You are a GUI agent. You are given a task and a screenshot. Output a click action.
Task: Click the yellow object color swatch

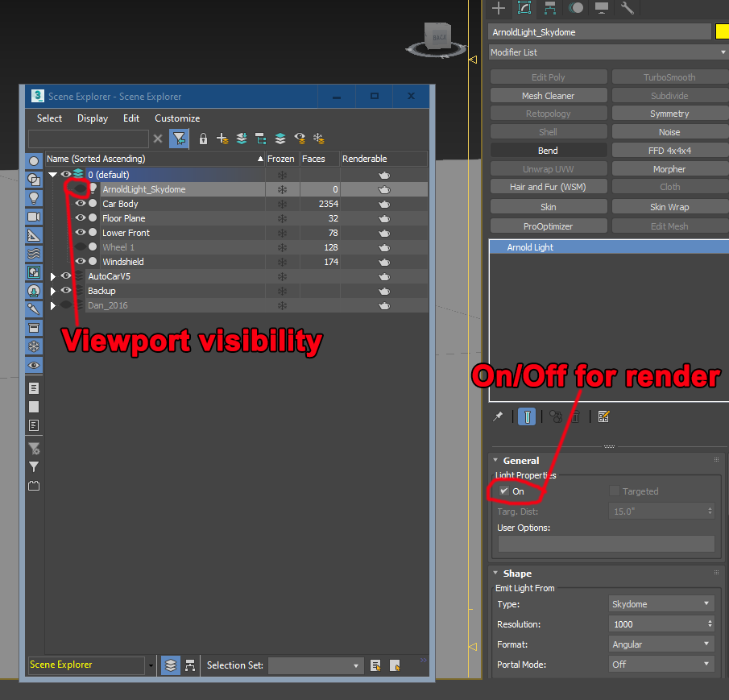click(722, 32)
